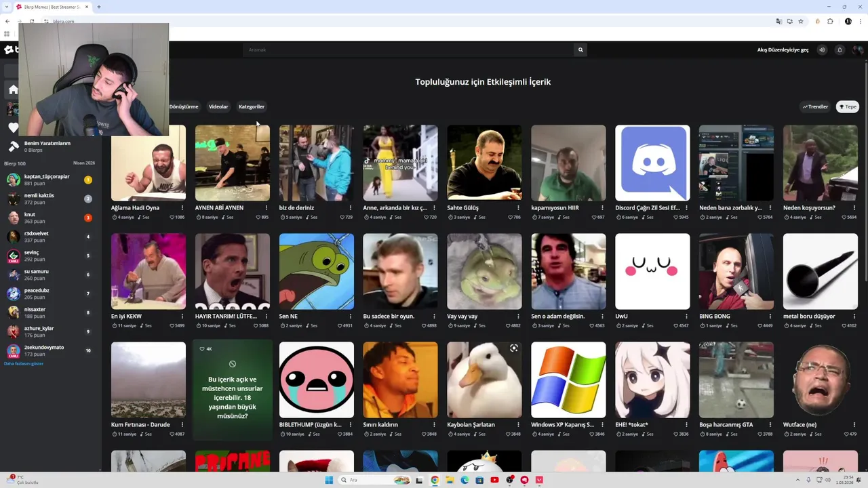Open Chrome from the taskbar
Viewport: 868px width, 488px height.
pyautogui.click(x=435, y=480)
